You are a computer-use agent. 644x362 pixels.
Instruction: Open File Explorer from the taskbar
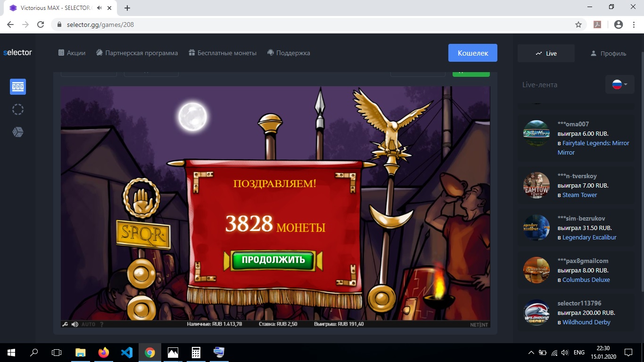click(x=81, y=352)
